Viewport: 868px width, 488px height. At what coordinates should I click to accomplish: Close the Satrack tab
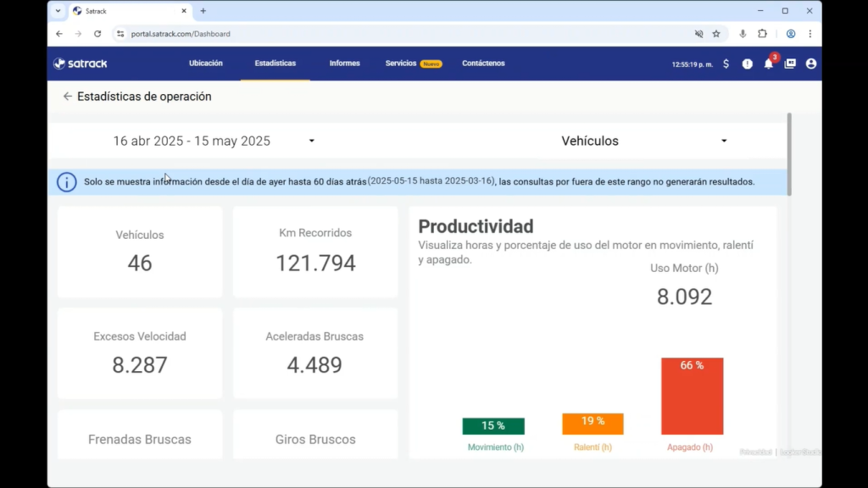[x=184, y=11]
